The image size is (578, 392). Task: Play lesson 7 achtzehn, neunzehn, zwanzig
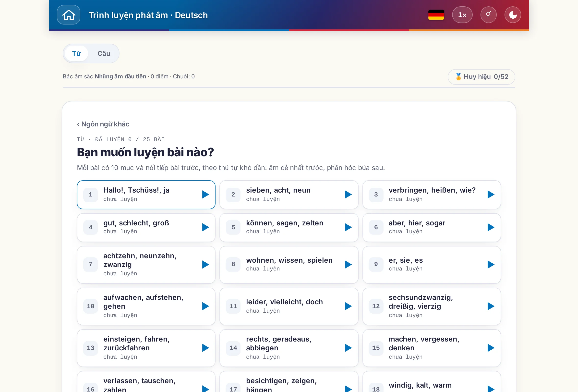205,265
